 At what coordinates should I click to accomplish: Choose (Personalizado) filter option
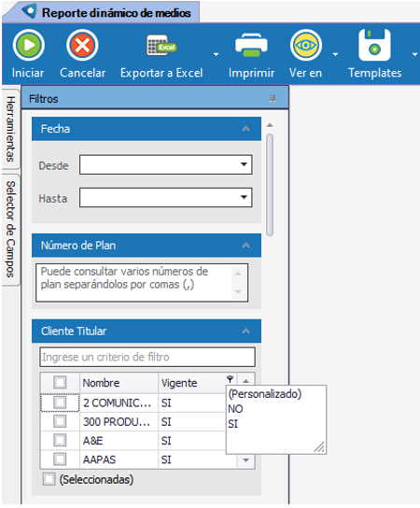pyautogui.click(x=265, y=394)
